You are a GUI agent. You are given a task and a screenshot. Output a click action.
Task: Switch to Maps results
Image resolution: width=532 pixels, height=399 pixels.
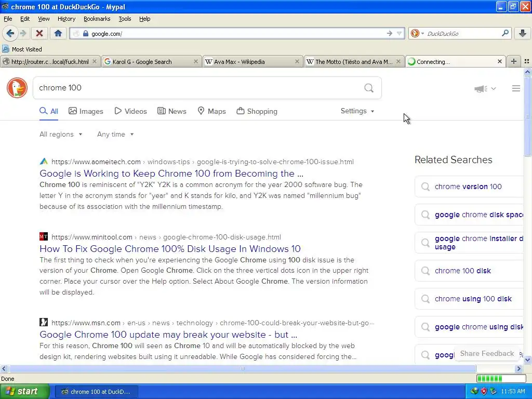212,111
